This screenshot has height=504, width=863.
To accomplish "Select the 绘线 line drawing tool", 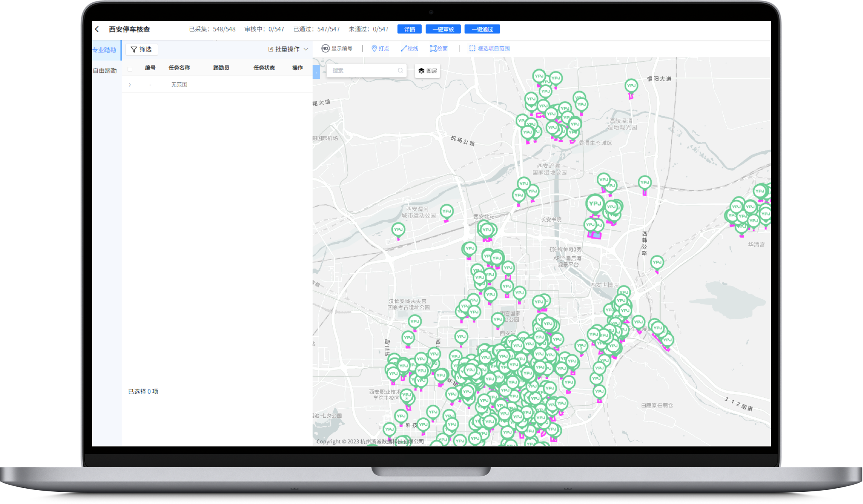I will click(409, 48).
